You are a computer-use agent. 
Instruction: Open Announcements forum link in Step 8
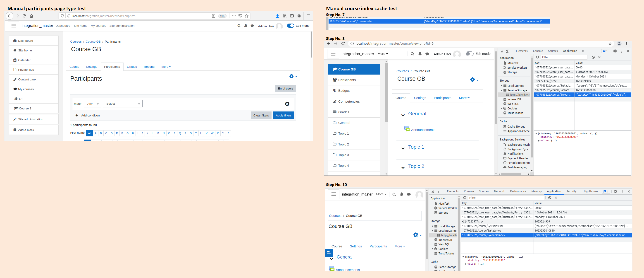(x=423, y=130)
